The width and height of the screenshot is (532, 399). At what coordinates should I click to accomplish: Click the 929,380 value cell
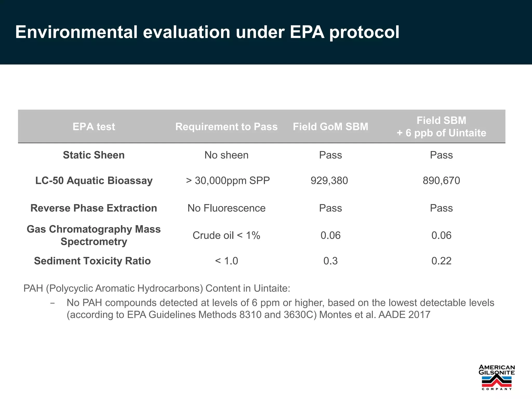[329, 181]
